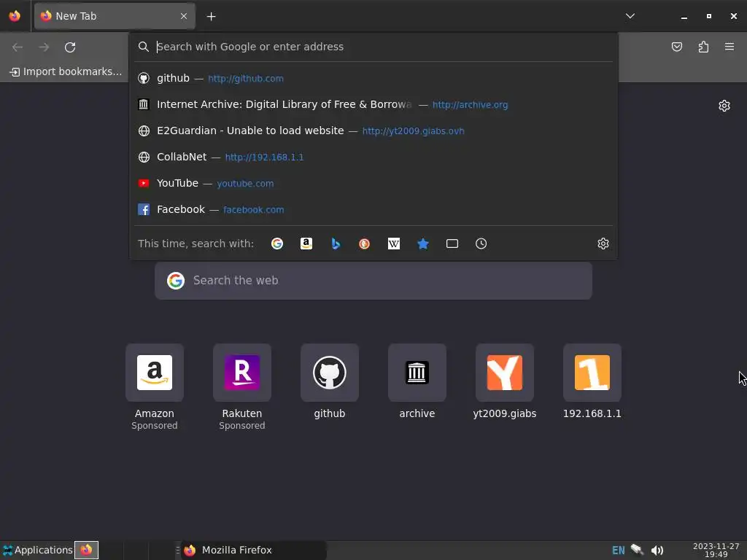Close the New Tab tab
The height and width of the screenshot is (560, 747).
coord(184,16)
